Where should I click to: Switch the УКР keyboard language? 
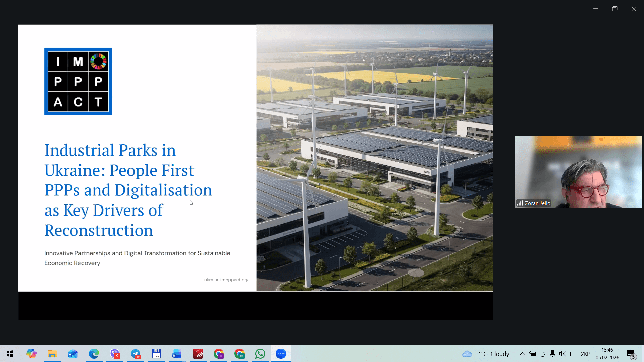[x=585, y=354]
